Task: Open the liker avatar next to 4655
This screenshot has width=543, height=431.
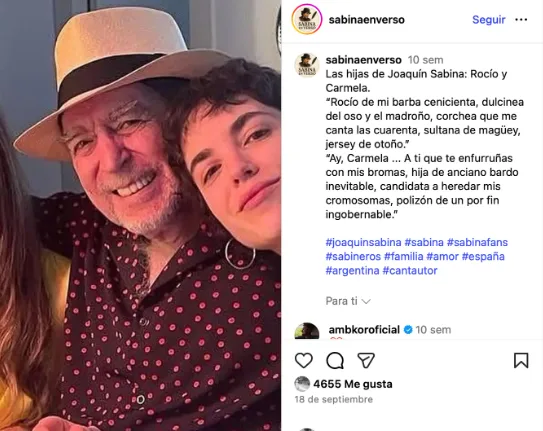Action: [x=302, y=384]
